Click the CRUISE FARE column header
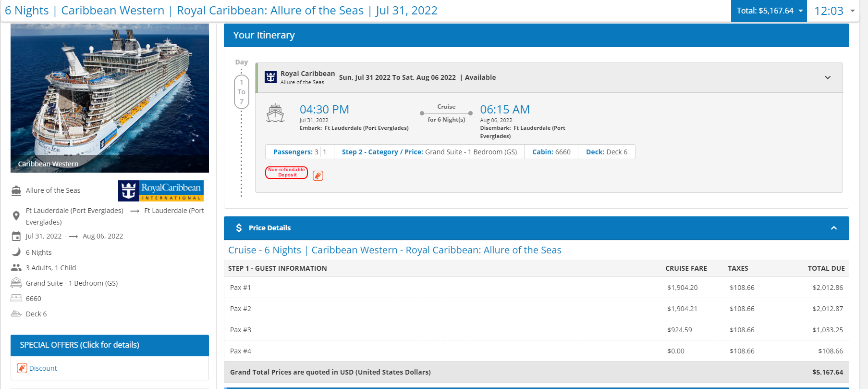The height and width of the screenshot is (389, 868). pyautogui.click(x=686, y=268)
